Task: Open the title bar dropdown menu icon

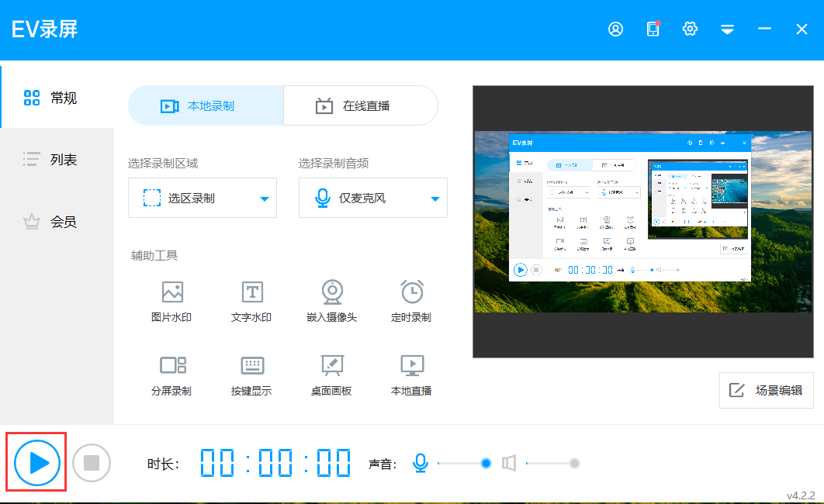Action: pos(727,29)
